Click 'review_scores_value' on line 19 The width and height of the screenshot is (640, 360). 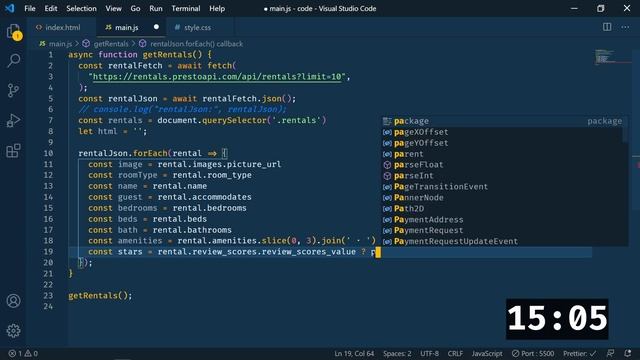[309, 252]
